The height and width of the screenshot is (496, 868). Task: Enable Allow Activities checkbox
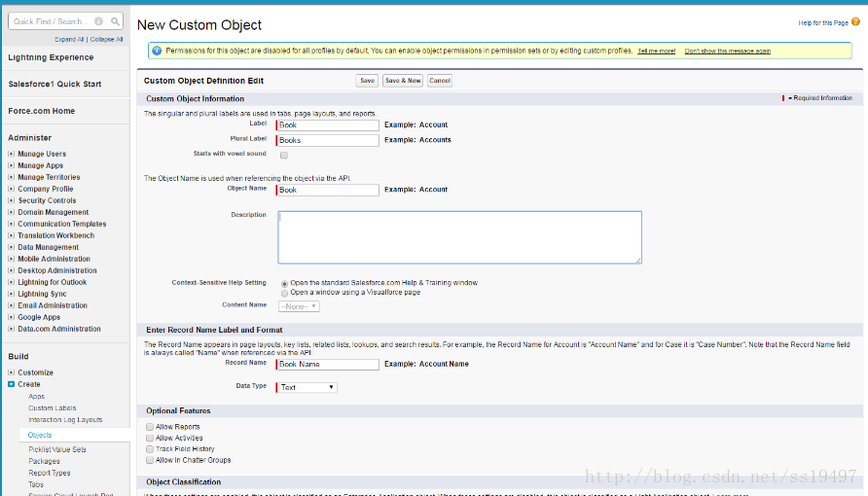point(150,438)
